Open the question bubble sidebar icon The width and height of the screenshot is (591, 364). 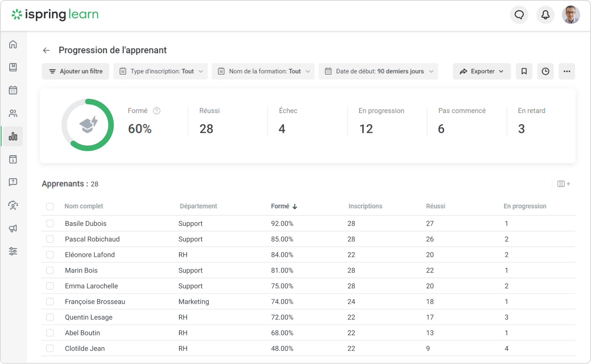tap(13, 182)
